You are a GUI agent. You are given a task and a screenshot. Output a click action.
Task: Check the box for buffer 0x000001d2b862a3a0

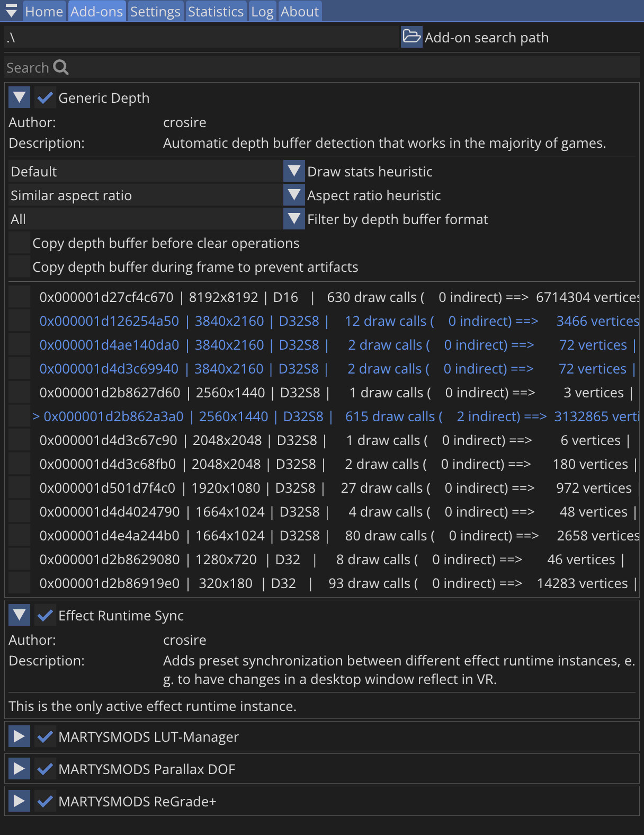[20, 416]
